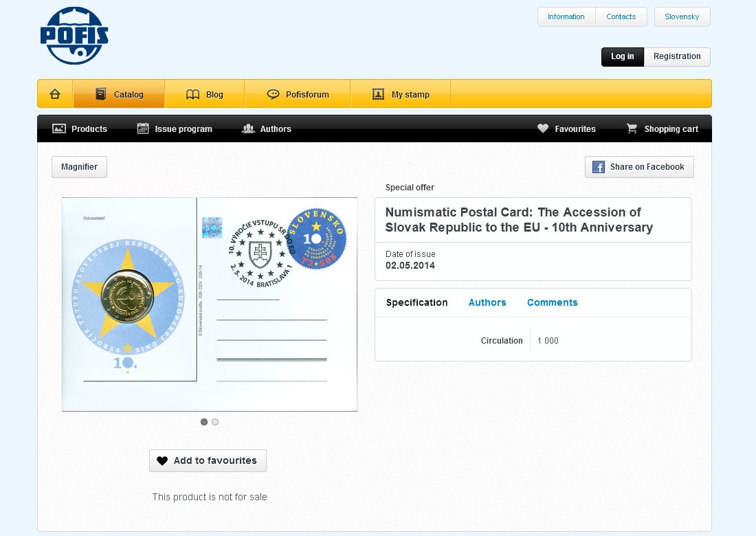Click the Magnifier button
This screenshot has height=536, width=756.
pos(79,167)
